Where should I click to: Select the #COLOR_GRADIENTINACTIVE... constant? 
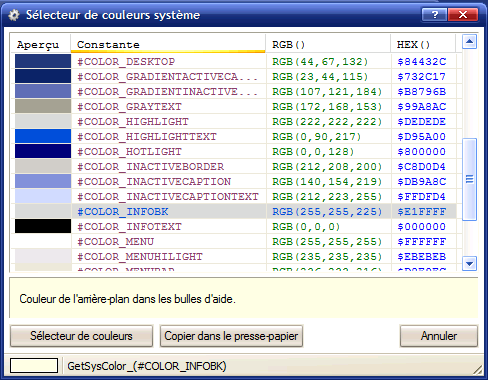(x=167, y=92)
